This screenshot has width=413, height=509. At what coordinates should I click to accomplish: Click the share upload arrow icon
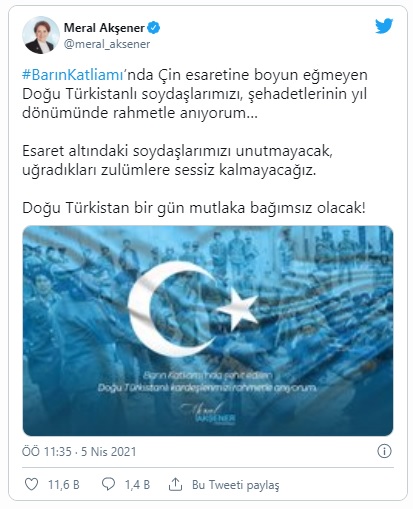pyautogui.click(x=175, y=484)
